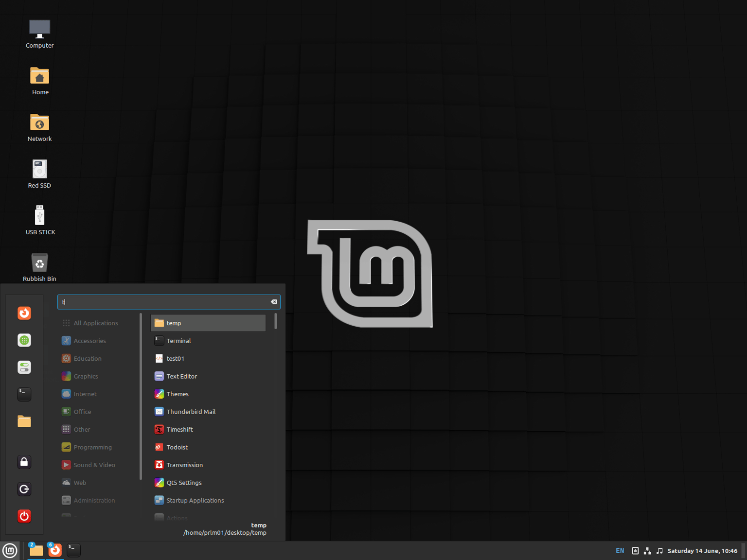Launch Terminal from the favorites sidebar
Viewport: 747px width, 560px height.
click(x=24, y=394)
